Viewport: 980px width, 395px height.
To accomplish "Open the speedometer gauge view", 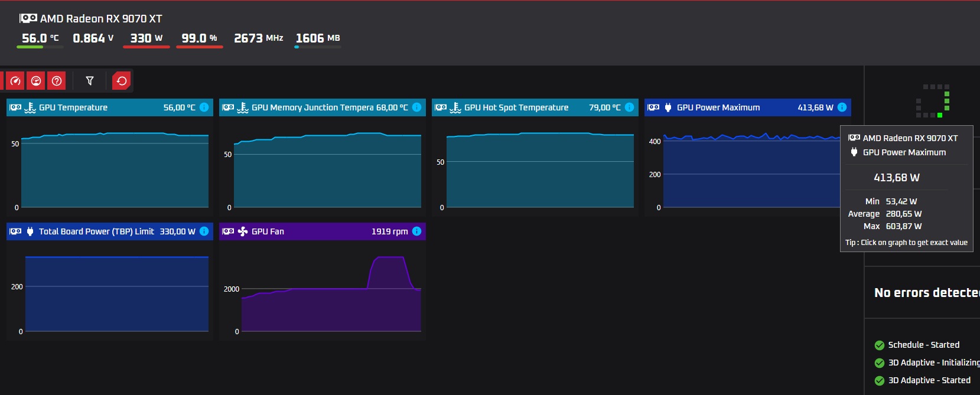I will pyautogui.click(x=15, y=81).
